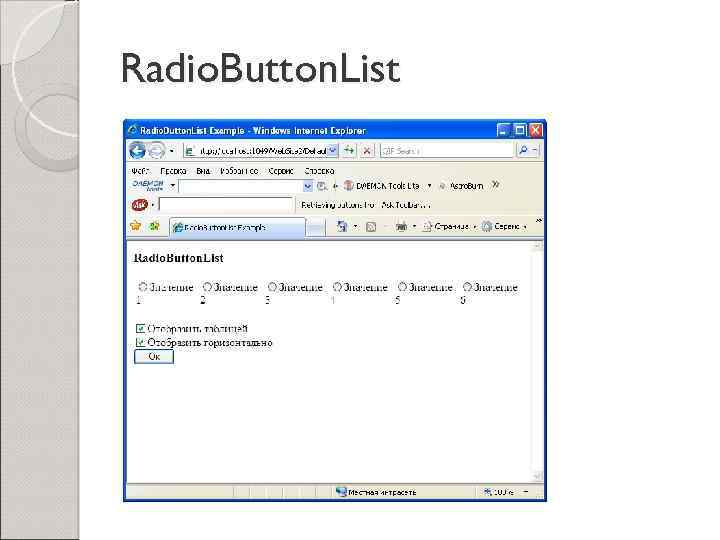Click the Home page icon
The height and width of the screenshot is (540, 720).
point(342,226)
